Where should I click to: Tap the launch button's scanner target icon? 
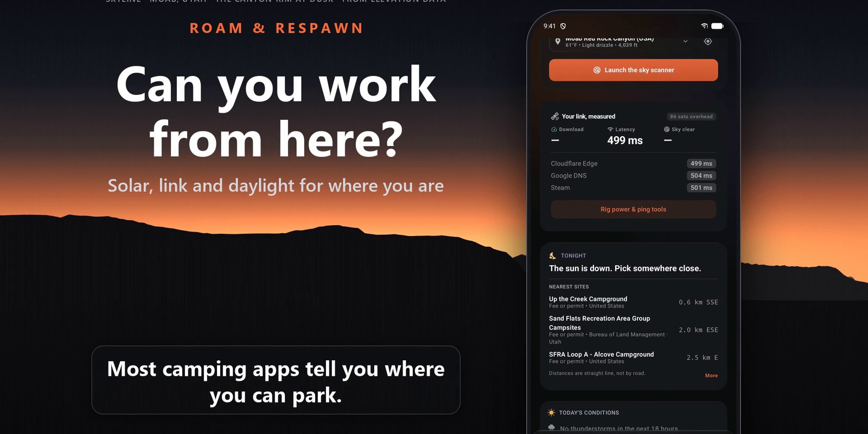coord(597,70)
